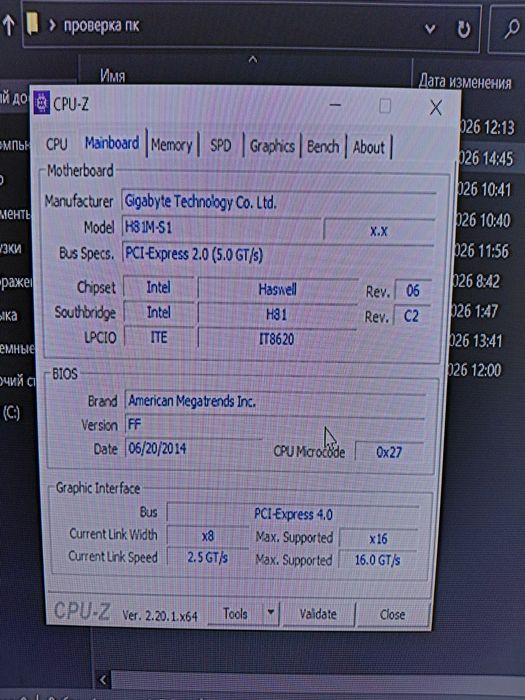This screenshot has width=525, height=700.
Task: Click Current Link Speed '2.5 GT/s'
Action: pos(207,558)
